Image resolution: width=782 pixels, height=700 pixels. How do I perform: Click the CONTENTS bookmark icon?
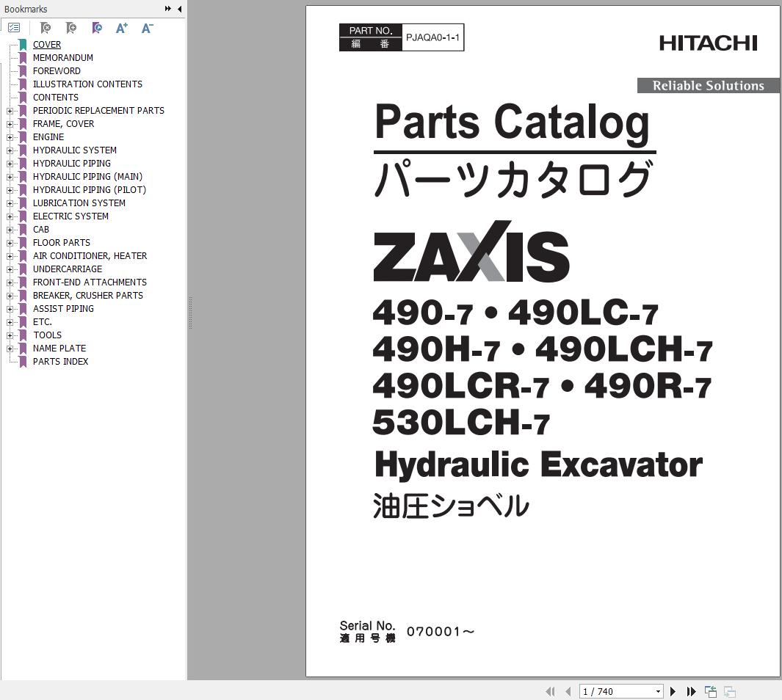click(23, 98)
